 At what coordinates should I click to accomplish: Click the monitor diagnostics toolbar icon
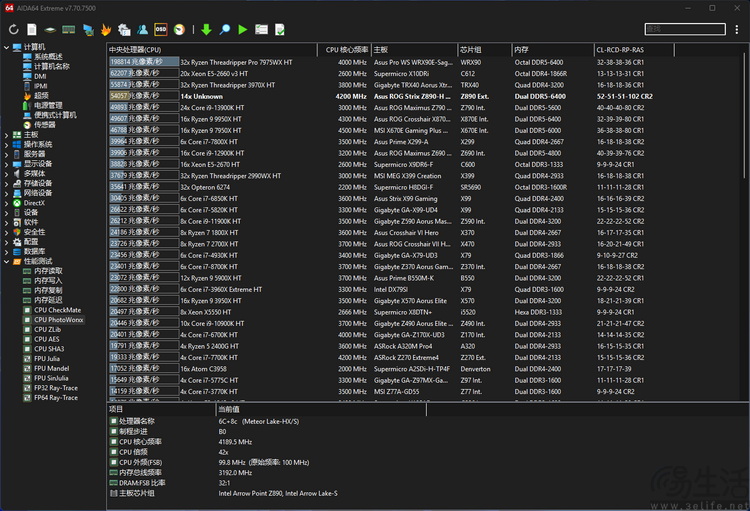tap(88, 30)
